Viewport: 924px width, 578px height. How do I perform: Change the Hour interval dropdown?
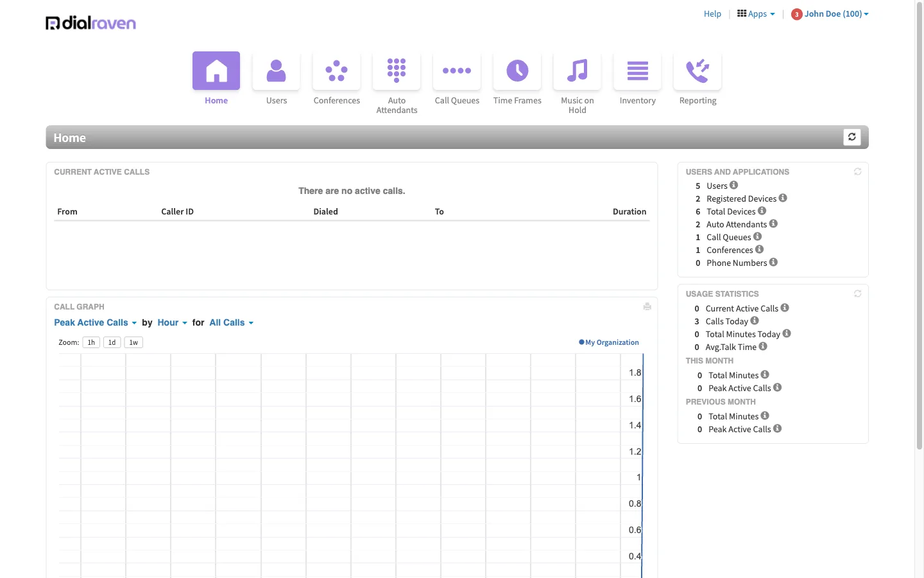[173, 322]
